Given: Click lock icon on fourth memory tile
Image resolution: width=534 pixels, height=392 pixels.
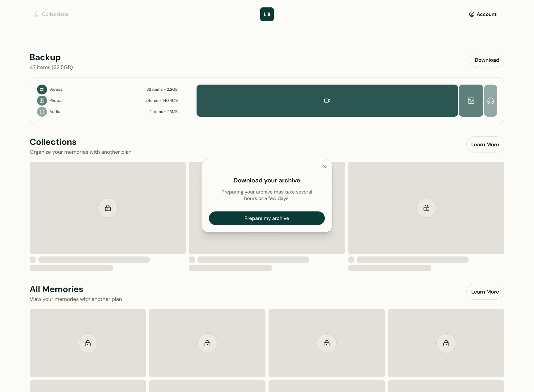Looking at the screenshot, I should [x=446, y=343].
